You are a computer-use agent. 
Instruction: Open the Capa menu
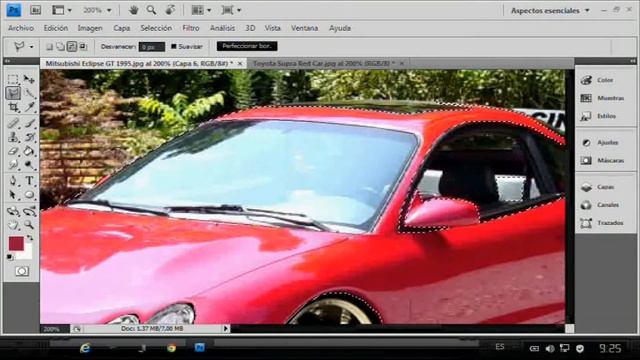122,28
